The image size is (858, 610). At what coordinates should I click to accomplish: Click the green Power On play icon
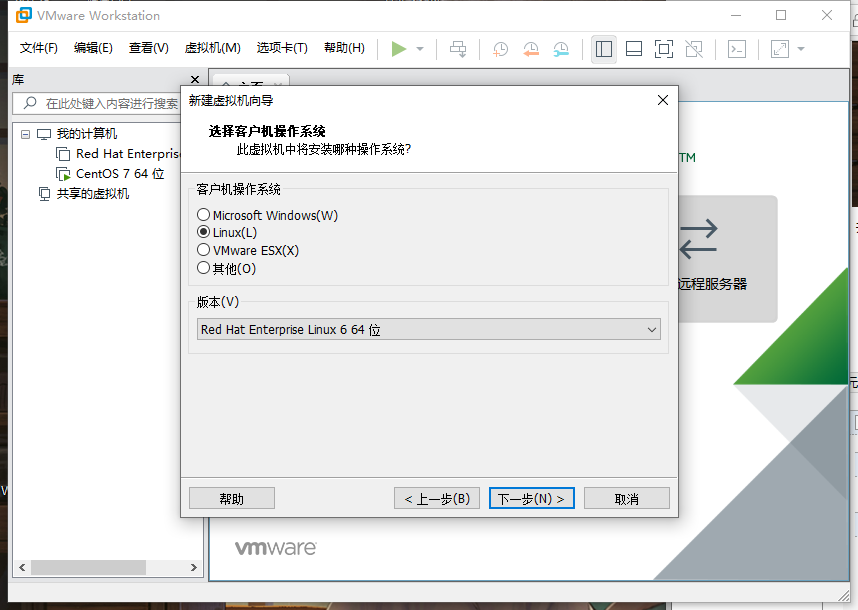tap(399, 49)
